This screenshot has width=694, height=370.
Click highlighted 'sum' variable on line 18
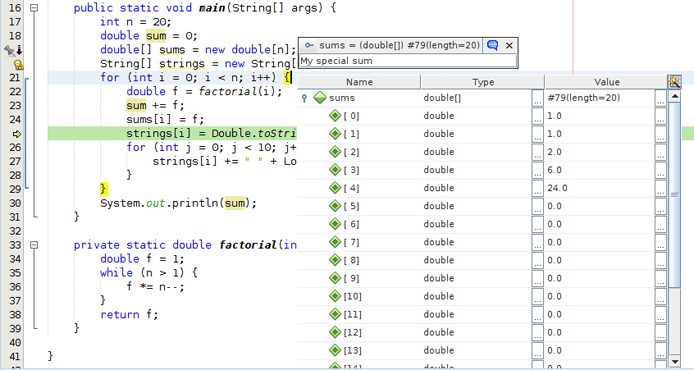pyautogui.click(x=156, y=36)
